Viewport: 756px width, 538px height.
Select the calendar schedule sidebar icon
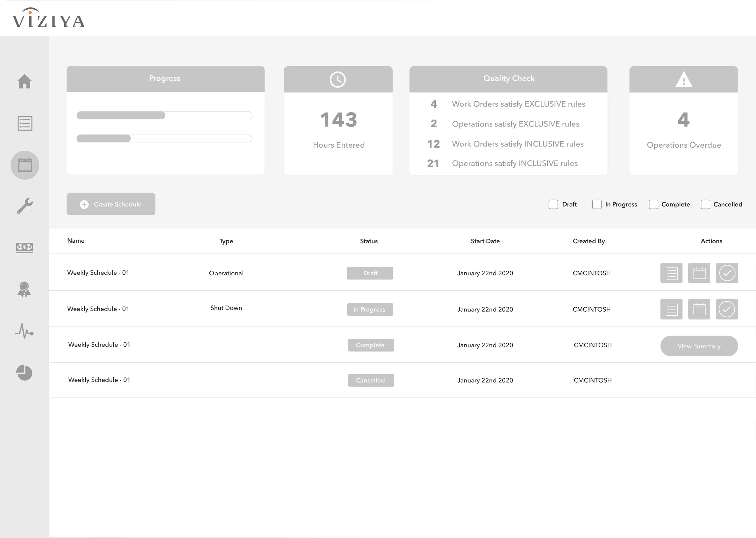[25, 165]
